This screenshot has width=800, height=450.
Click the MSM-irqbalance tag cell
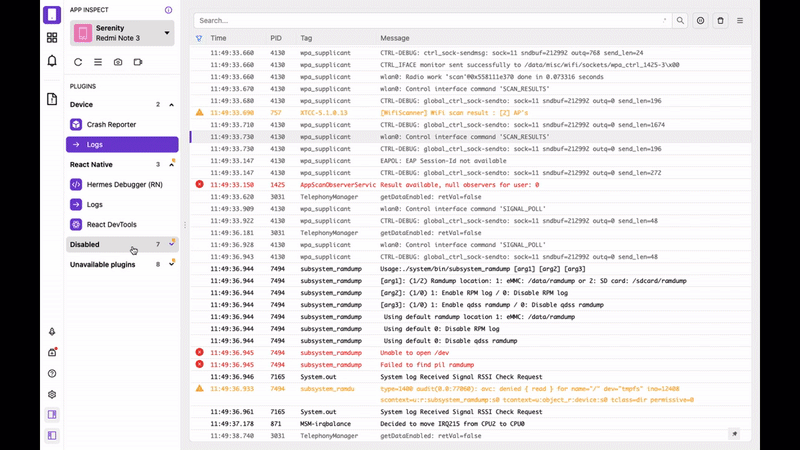(325, 423)
